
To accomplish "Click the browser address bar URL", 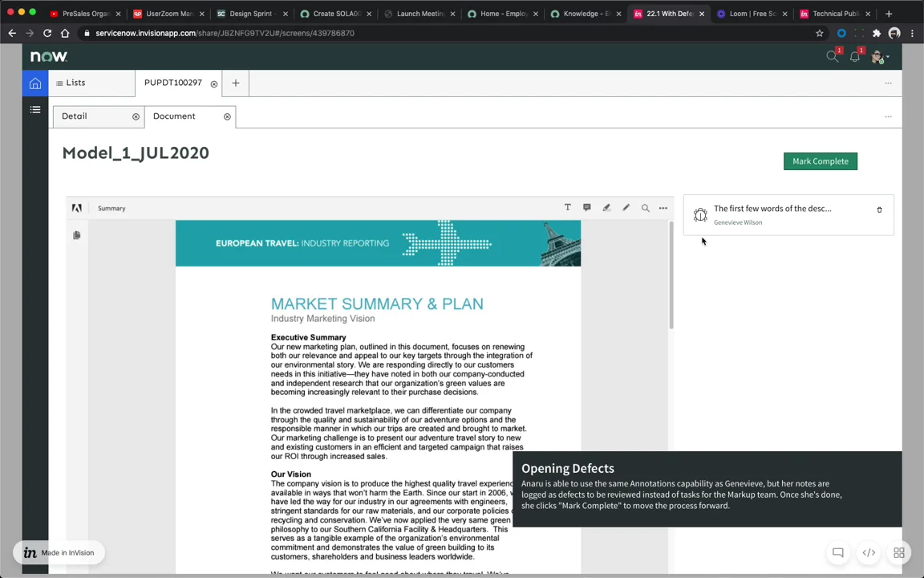I will coord(225,33).
